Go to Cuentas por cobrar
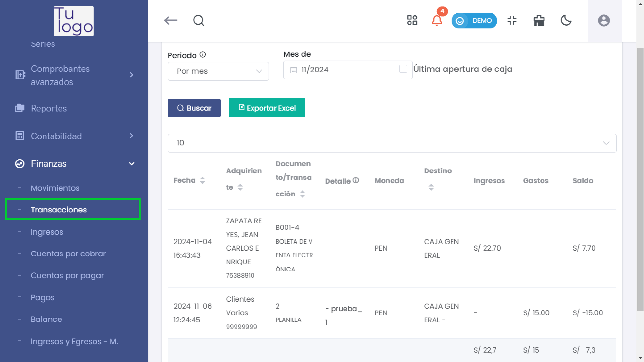Image resolution: width=644 pixels, height=362 pixels. point(68,253)
